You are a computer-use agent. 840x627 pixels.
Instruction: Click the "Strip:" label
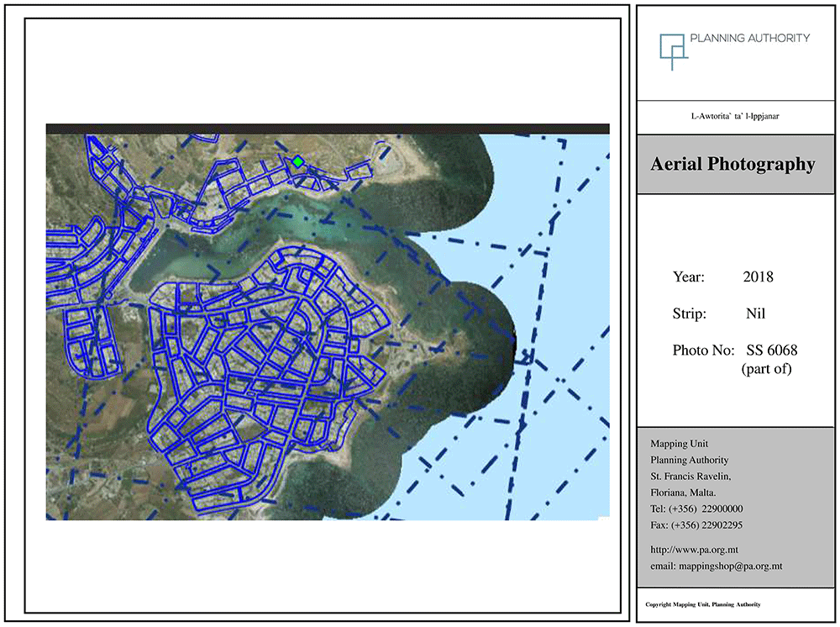pos(690,313)
